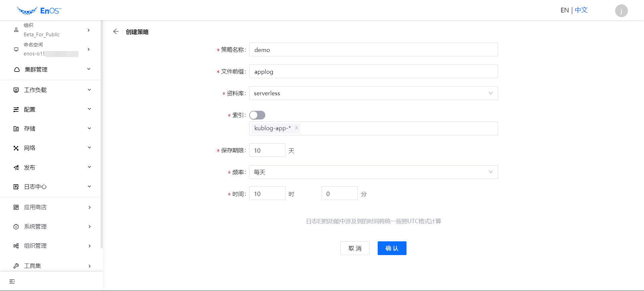Open the user avatar menu

621,11
